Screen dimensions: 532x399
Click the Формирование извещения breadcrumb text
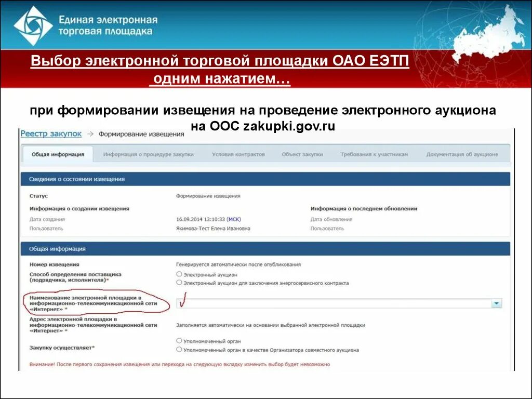(x=141, y=134)
